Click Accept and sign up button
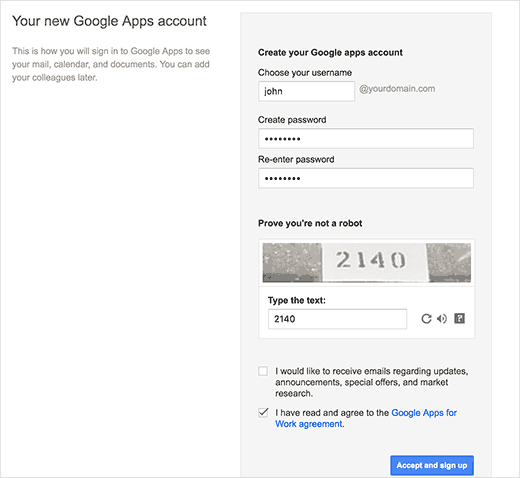 [x=432, y=465]
